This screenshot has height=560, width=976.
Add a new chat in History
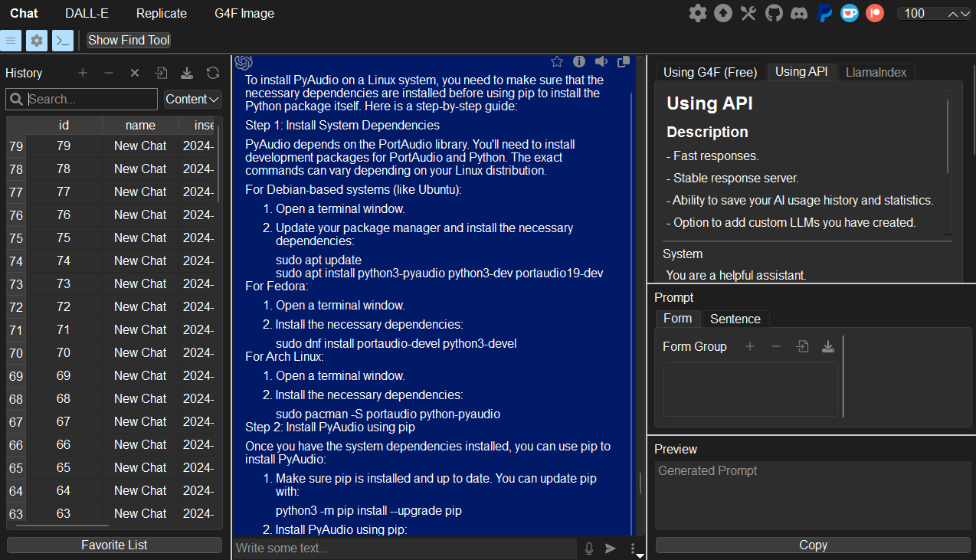click(83, 73)
